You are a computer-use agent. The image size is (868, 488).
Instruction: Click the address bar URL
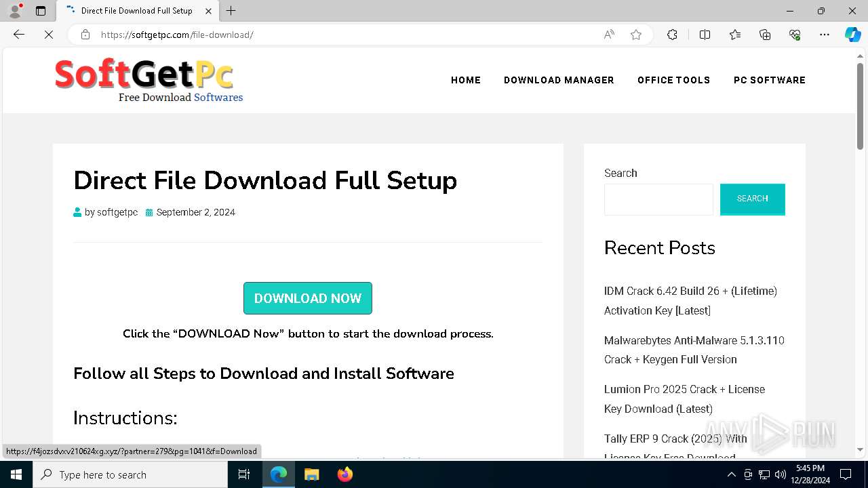[x=177, y=35]
